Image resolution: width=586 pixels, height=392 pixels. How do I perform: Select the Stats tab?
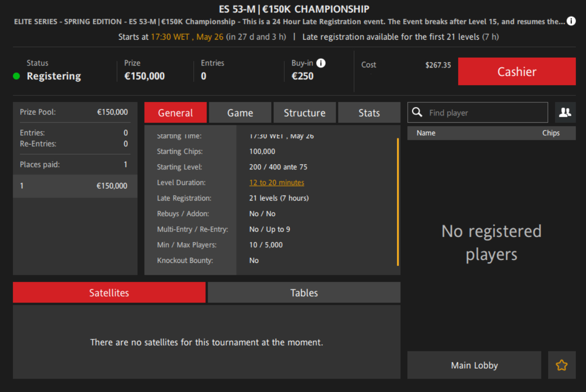pyautogui.click(x=369, y=113)
